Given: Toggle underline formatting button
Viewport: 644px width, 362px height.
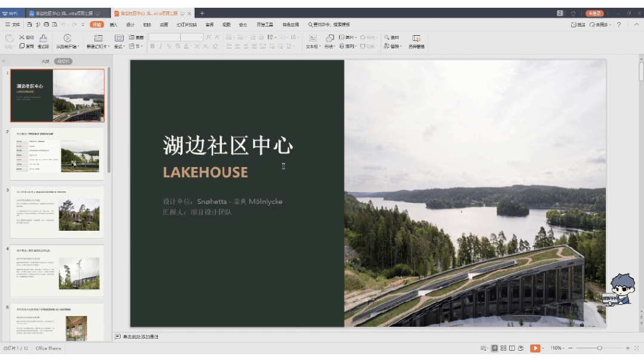Looking at the screenshot, I should pyautogui.click(x=170, y=47).
